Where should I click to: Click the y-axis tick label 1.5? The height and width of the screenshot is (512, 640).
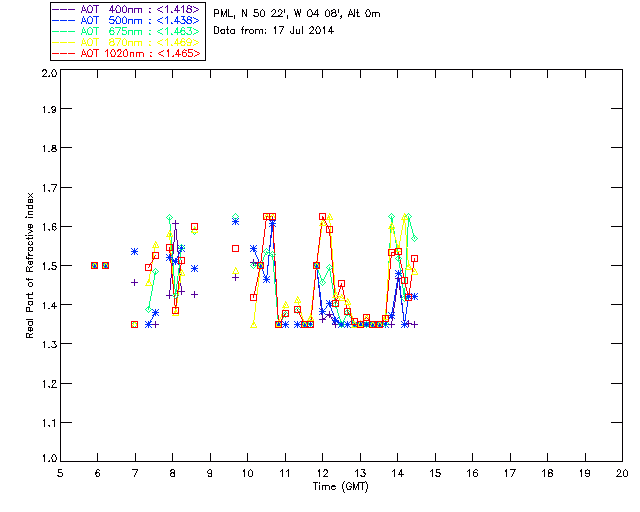coord(49,266)
